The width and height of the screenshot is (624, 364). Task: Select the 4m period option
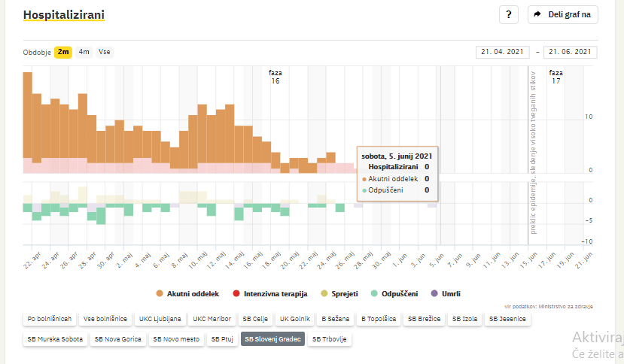point(84,52)
